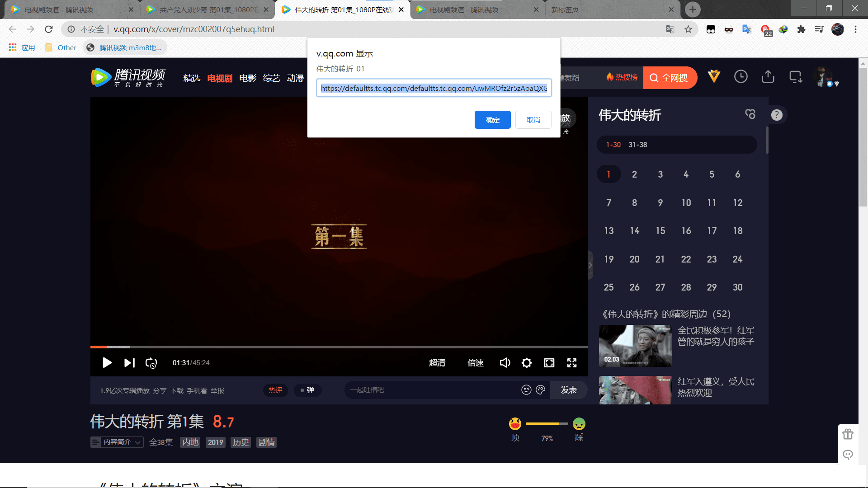Play the video with play button
The height and width of the screenshot is (488, 868).
(x=107, y=363)
